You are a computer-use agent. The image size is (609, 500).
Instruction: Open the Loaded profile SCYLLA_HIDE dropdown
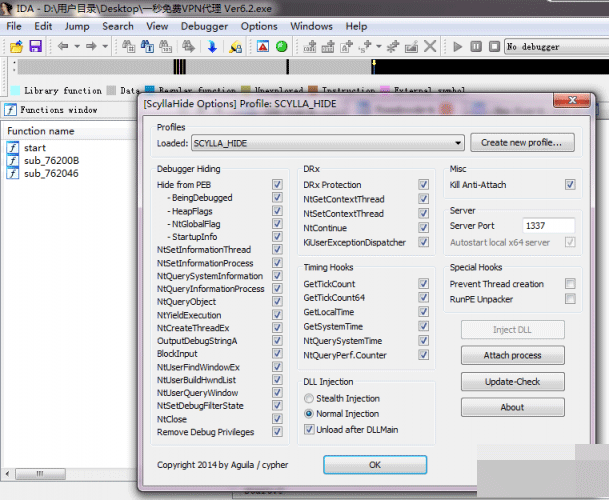[328, 143]
